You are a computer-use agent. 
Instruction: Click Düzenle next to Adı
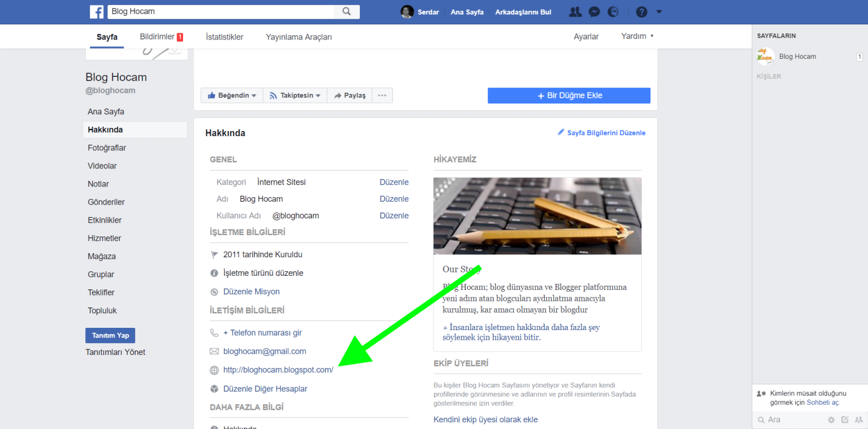point(394,199)
